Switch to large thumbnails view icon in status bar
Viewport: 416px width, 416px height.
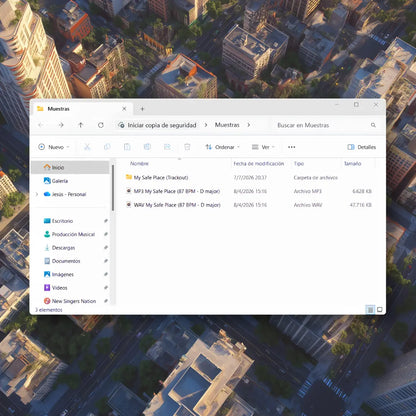(x=380, y=310)
